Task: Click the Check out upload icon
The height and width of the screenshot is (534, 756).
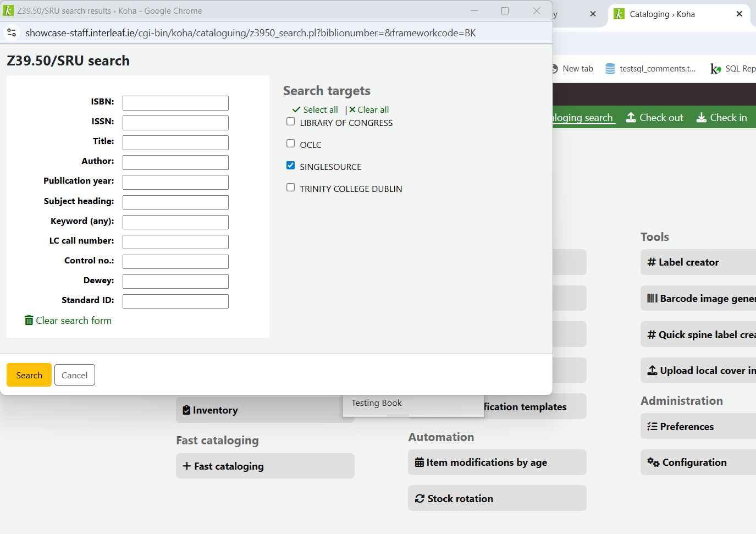Action: coord(631,117)
